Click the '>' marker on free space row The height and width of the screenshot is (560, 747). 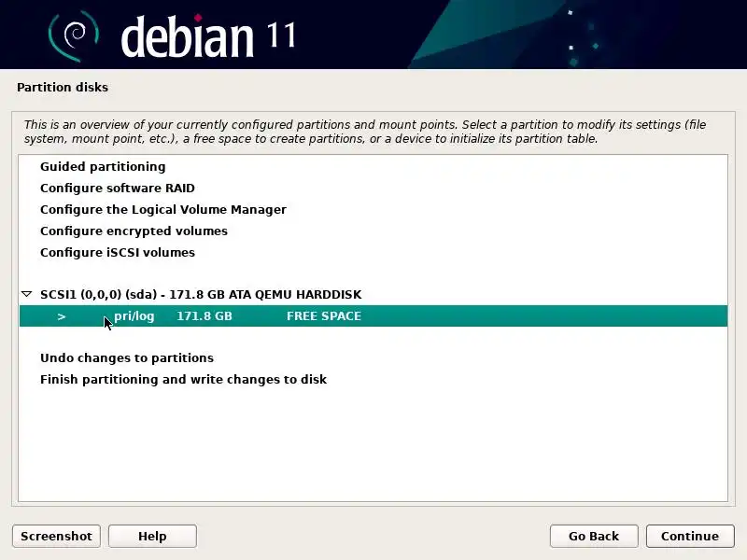(x=62, y=316)
